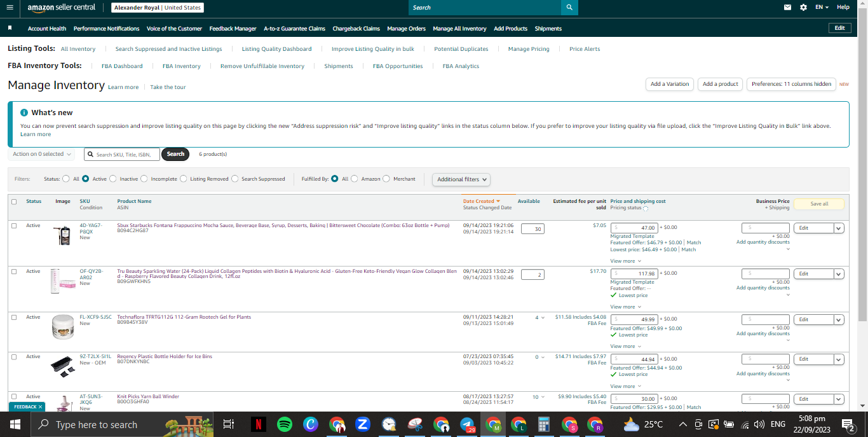Switch to the FBA Inventory tab

pyautogui.click(x=181, y=66)
